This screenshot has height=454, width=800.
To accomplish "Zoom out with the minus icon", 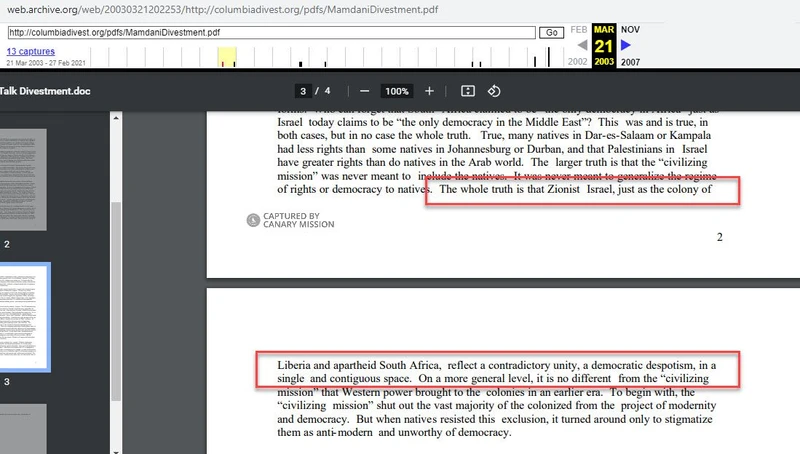I will (364, 91).
